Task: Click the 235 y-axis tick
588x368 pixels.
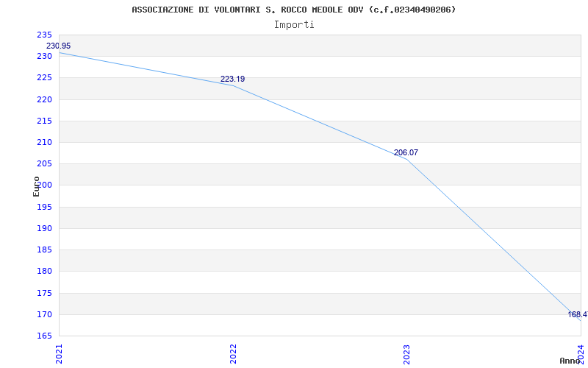Action: (44, 35)
